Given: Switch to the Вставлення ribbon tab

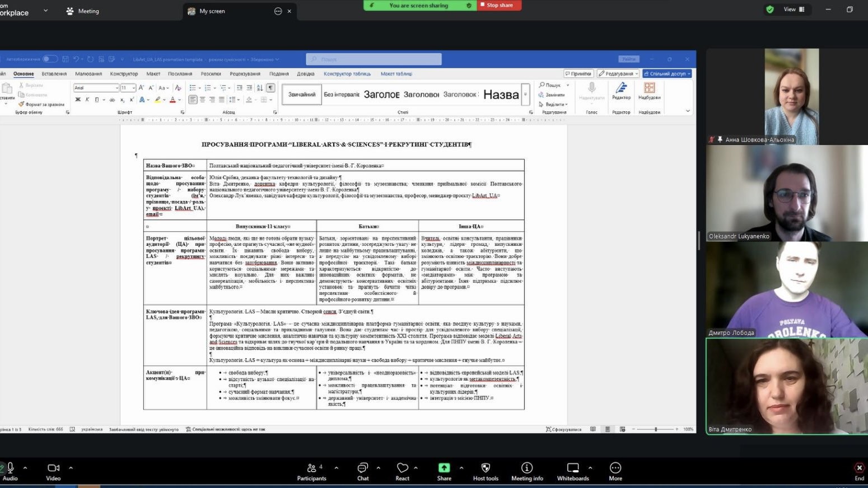Looking at the screenshot, I should click(x=54, y=74).
